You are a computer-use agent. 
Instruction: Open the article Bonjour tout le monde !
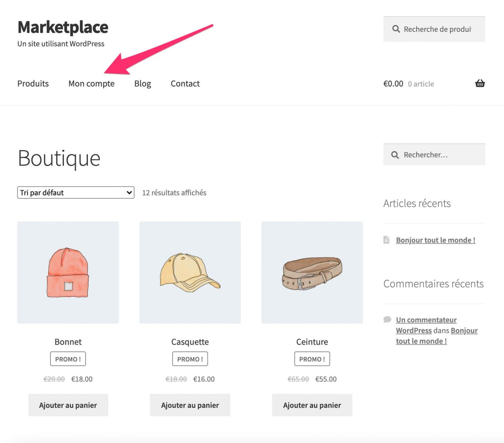click(x=435, y=240)
